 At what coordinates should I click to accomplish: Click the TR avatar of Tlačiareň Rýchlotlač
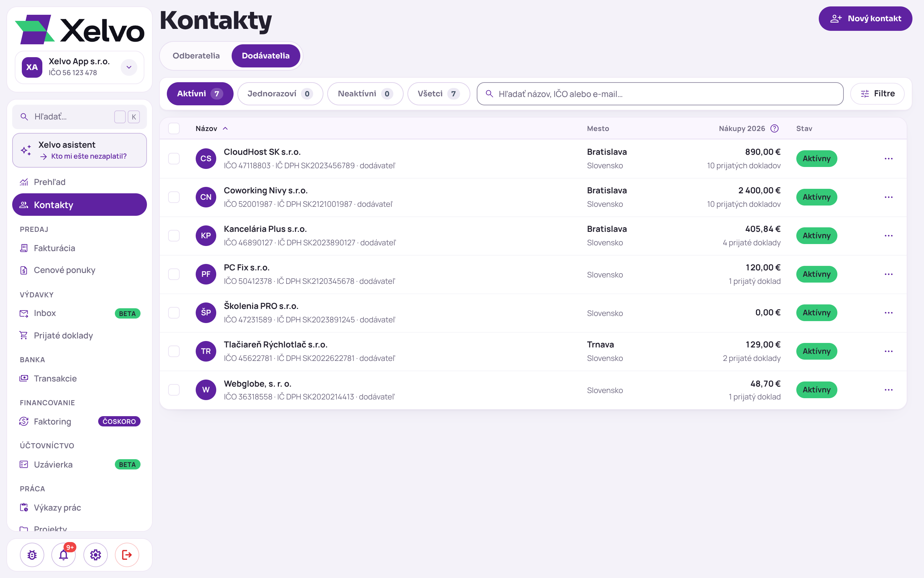pos(206,351)
